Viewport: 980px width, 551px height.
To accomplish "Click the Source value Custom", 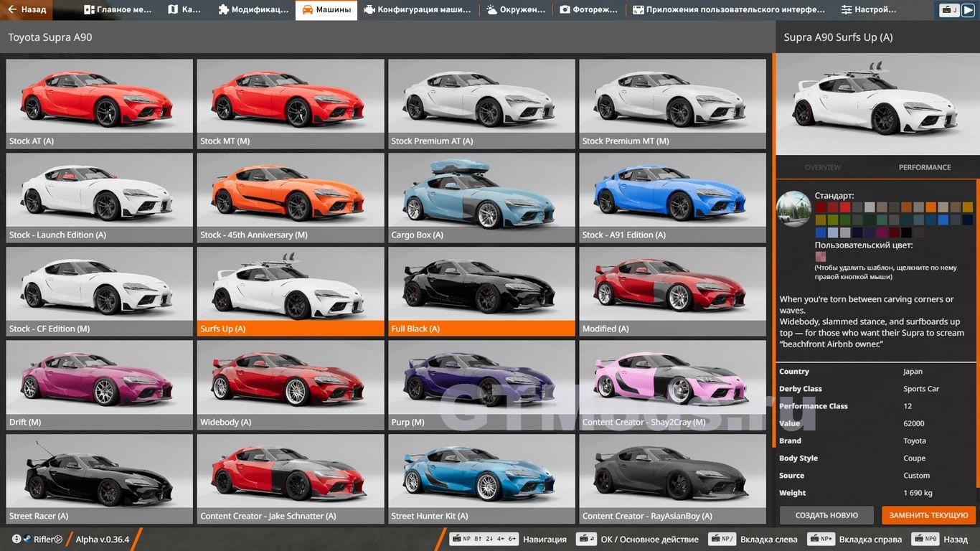I will click(x=917, y=476).
